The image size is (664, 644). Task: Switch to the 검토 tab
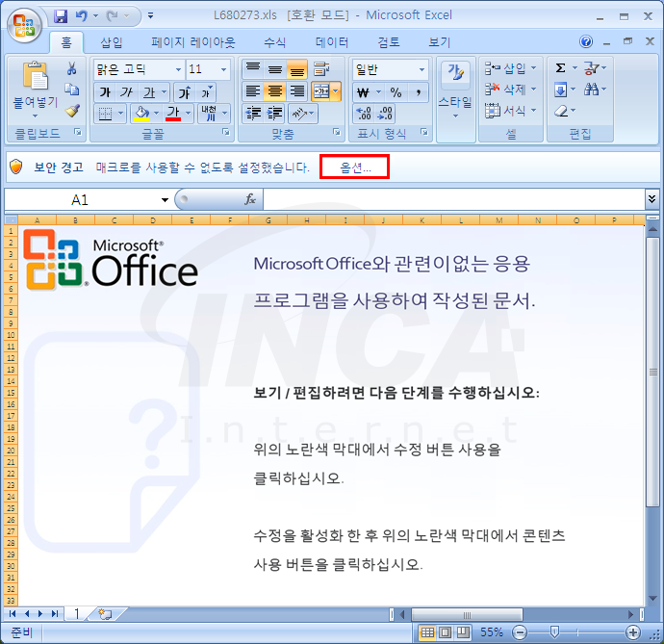click(389, 42)
